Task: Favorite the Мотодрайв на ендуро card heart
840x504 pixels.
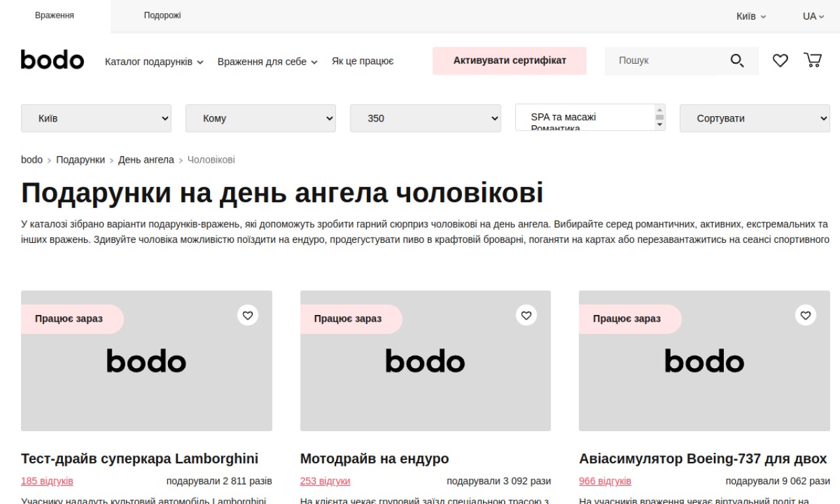Action: [526, 315]
